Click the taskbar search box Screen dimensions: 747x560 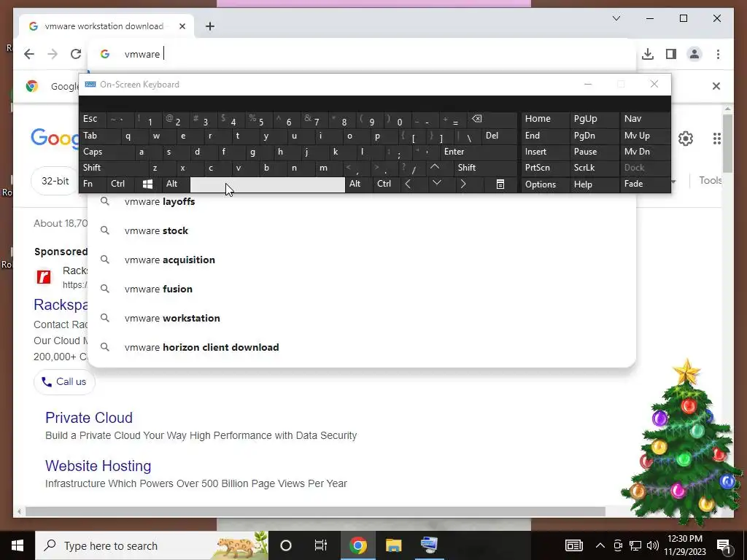(x=152, y=545)
